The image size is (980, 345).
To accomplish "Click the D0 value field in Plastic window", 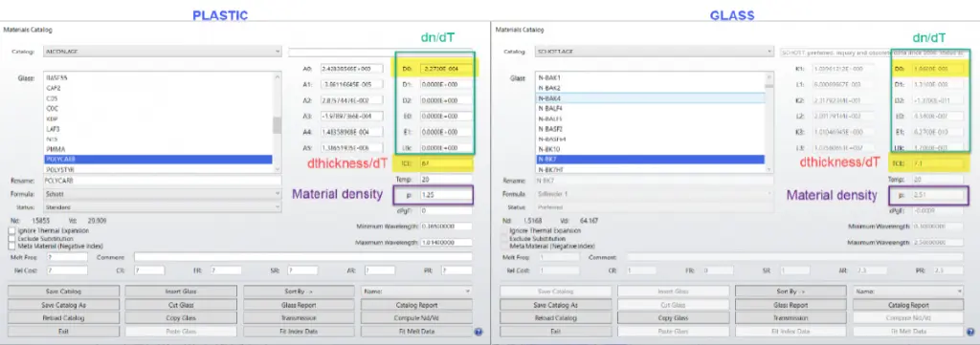I will pos(445,68).
